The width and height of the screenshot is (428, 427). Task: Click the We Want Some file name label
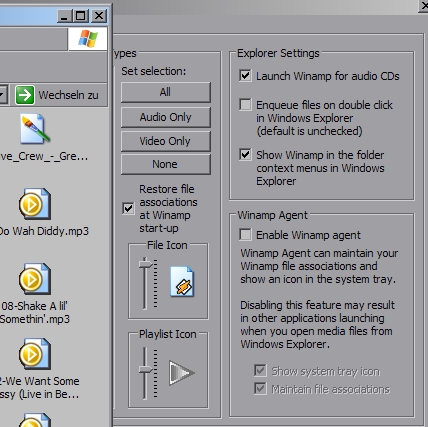point(39,387)
